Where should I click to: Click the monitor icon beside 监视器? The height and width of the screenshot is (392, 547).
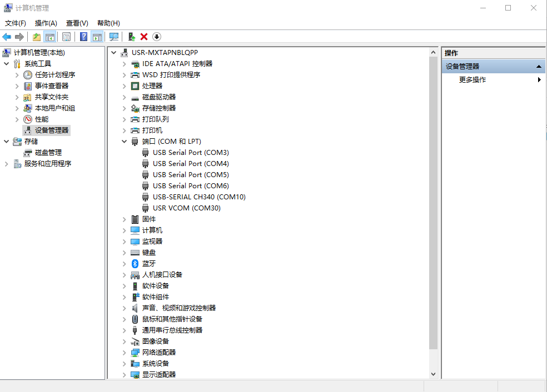pos(135,242)
